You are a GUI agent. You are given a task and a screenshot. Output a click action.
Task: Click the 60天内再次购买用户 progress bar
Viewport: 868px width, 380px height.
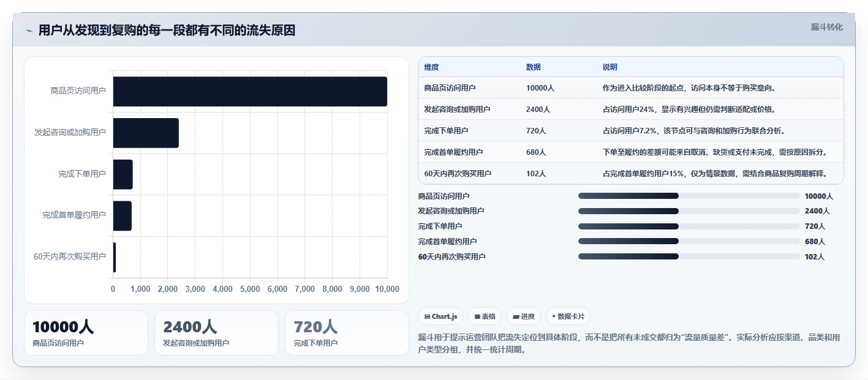click(x=689, y=256)
